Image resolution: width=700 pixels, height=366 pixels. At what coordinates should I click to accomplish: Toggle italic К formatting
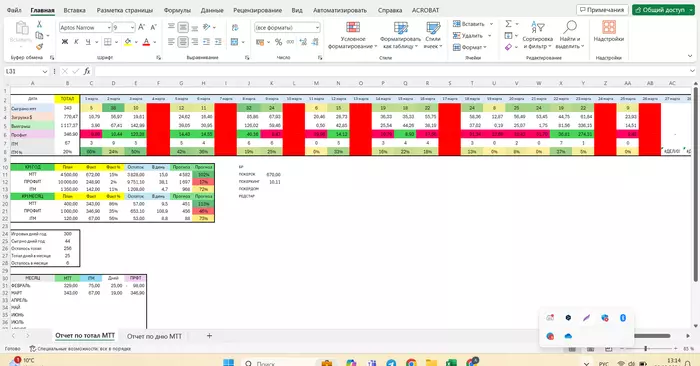coord(76,42)
